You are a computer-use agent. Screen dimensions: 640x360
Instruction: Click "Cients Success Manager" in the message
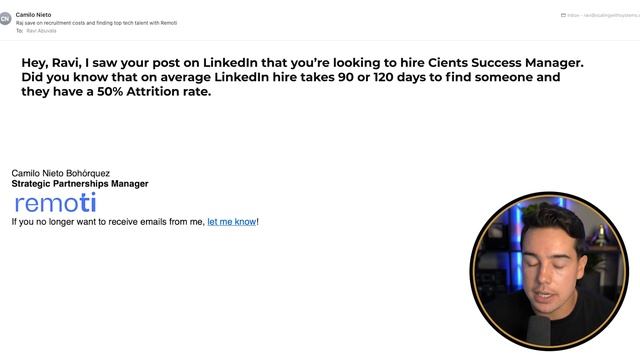pyautogui.click(x=506, y=63)
